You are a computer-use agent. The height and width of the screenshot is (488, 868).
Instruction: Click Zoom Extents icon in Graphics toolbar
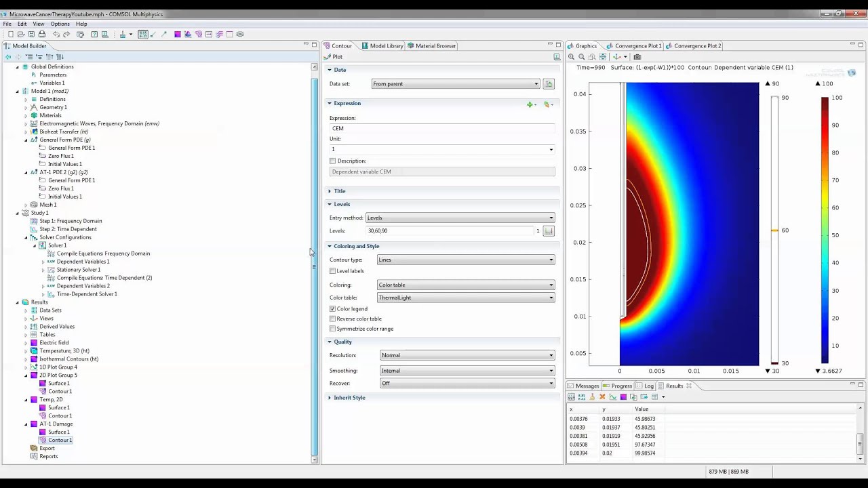603,57
